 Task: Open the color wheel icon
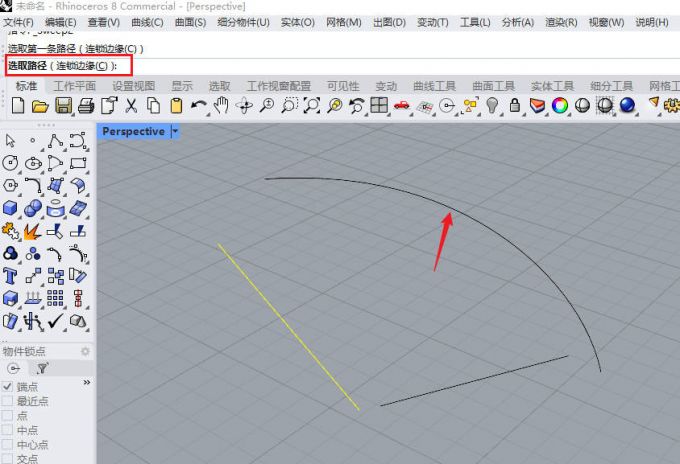(559, 105)
